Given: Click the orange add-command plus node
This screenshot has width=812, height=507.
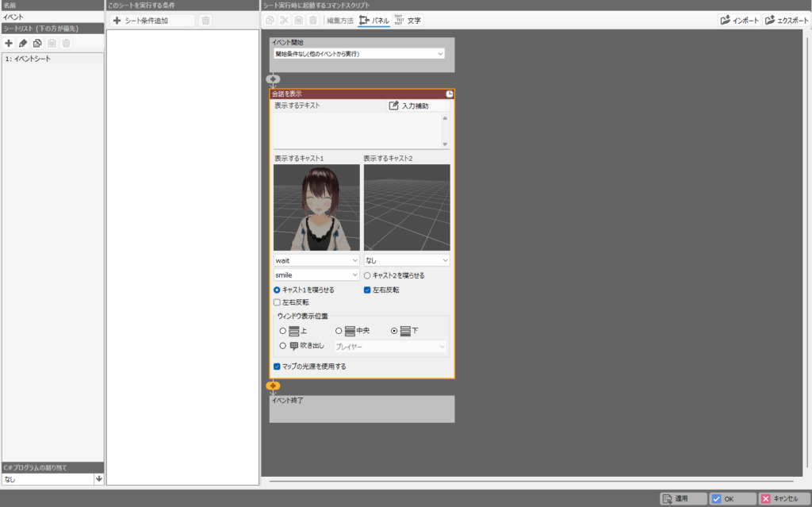Looking at the screenshot, I should [x=273, y=386].
